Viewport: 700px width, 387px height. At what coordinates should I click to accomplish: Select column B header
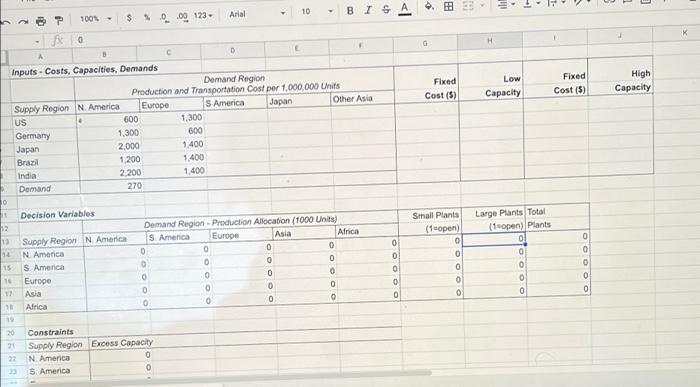coord(104,54)
